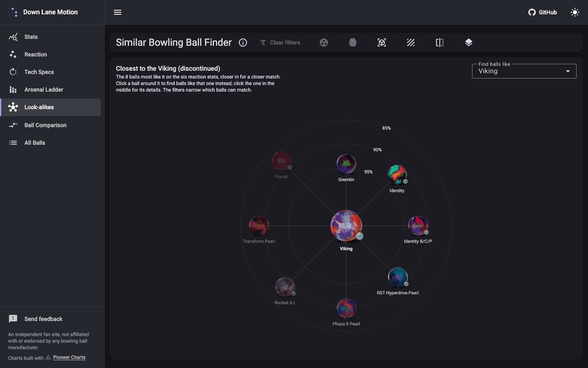
Task: Click Send feedback in sidebar
Action: point(50,319)
